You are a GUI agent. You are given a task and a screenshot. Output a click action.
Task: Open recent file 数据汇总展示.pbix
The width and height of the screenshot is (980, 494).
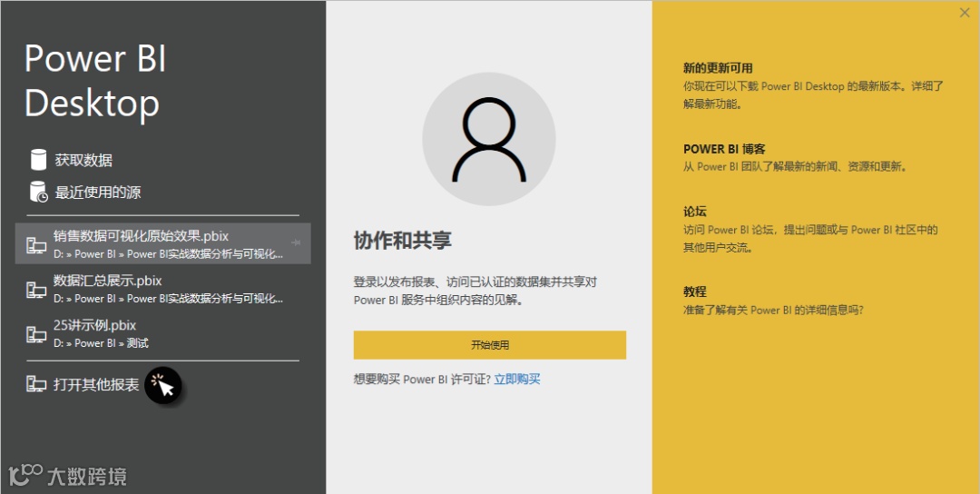point(162,288)
